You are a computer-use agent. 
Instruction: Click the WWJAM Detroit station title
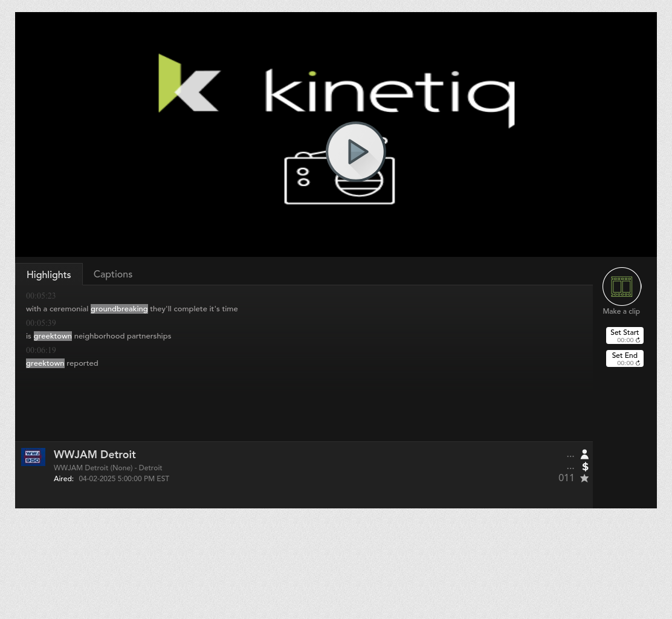95,455
